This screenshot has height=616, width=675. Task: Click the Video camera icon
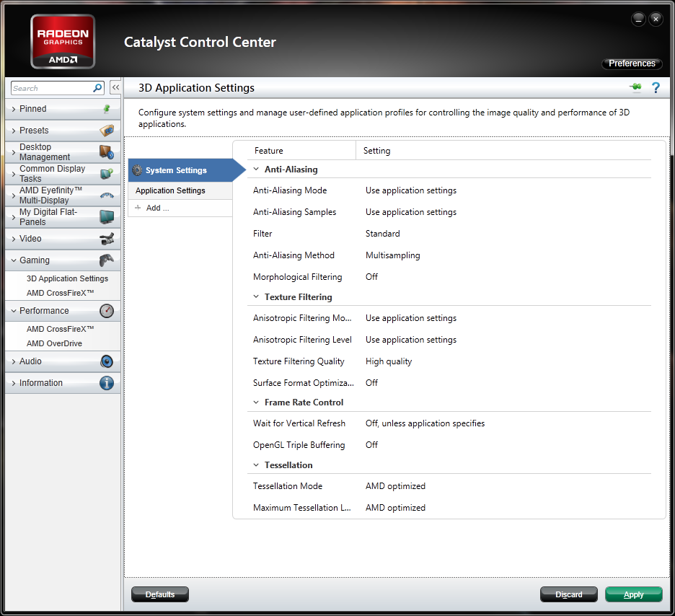tap(107, 239)
